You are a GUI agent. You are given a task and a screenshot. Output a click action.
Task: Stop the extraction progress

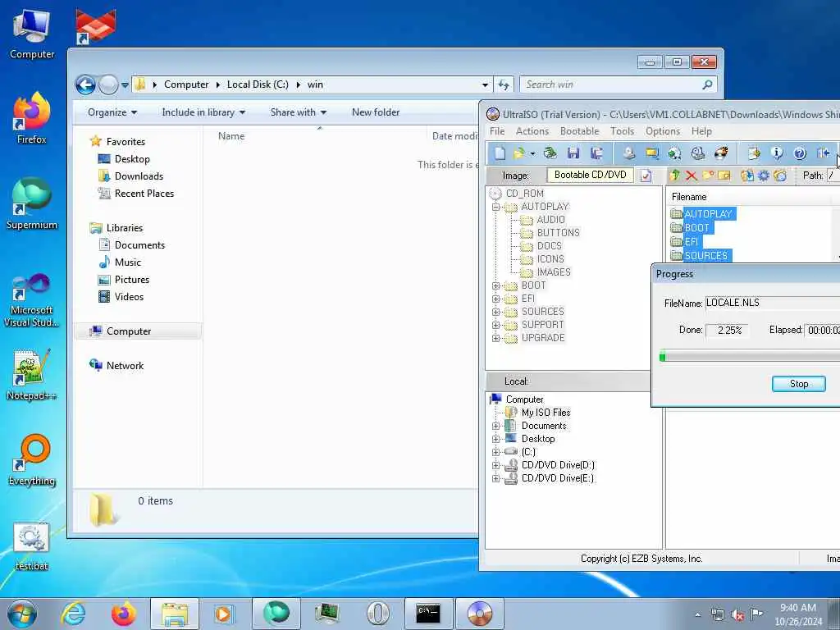[798, 384]
